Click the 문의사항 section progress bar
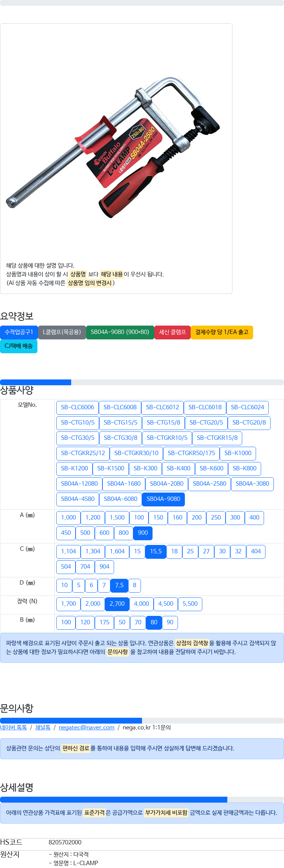This screenshot has height=868, width=284. tap(142, 721)
